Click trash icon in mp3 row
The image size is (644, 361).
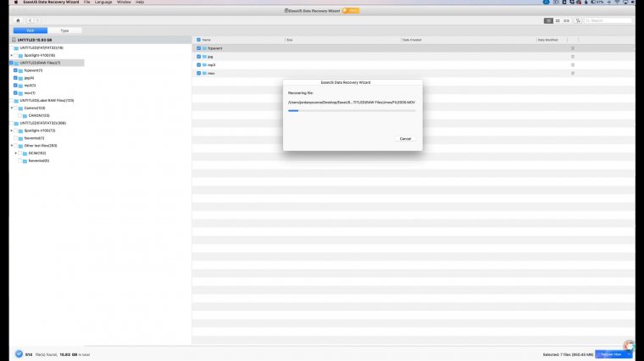(x=573, y=65)
